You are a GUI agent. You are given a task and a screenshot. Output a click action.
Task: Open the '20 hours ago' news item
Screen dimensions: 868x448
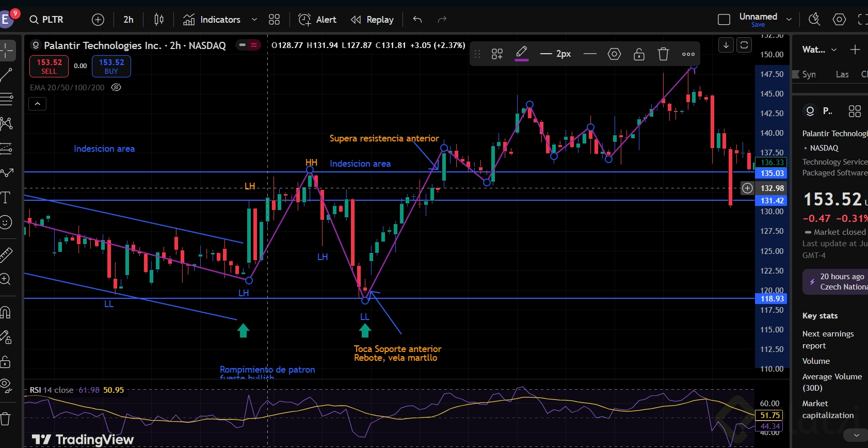[x=835, y=282]
